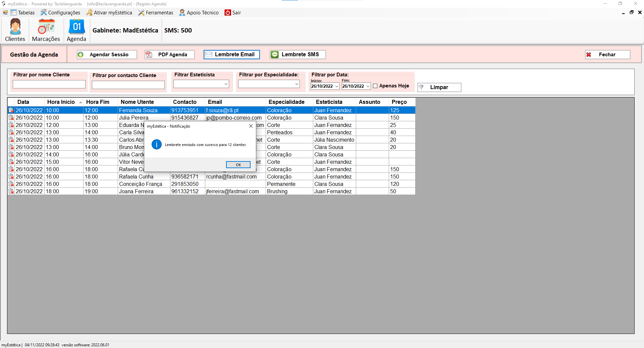Close the Notificação dialog with X
The width and height of the screenshot is (644, 348).
tap(251, 126)
